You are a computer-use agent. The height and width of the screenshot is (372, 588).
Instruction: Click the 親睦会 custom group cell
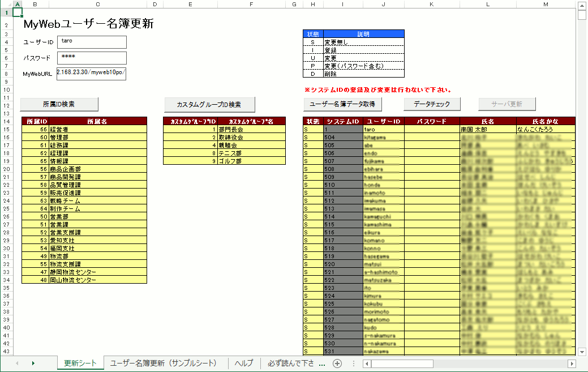pyautogui.click(x=252, y=145)
